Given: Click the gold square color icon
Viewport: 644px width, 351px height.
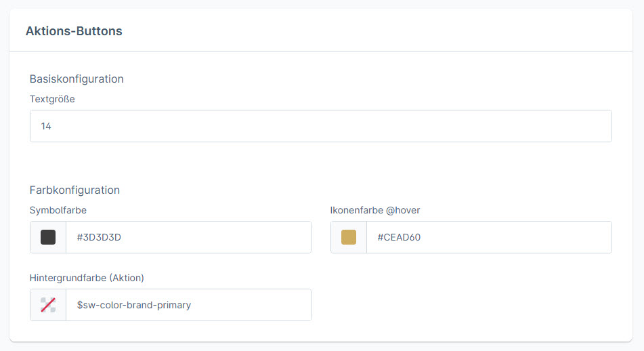Looking at the screenshot, I should [x=349, y=237].
